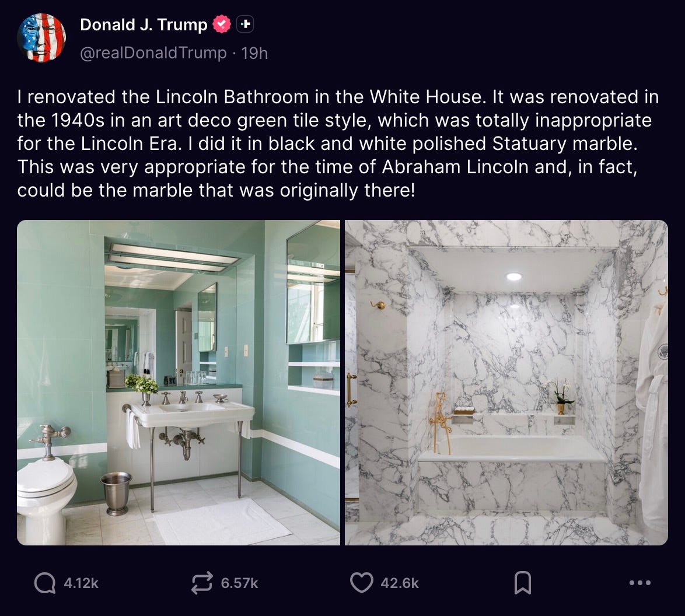685x616 pixels.
Task: Open Donald J. Trump display name
Action: 144,24
